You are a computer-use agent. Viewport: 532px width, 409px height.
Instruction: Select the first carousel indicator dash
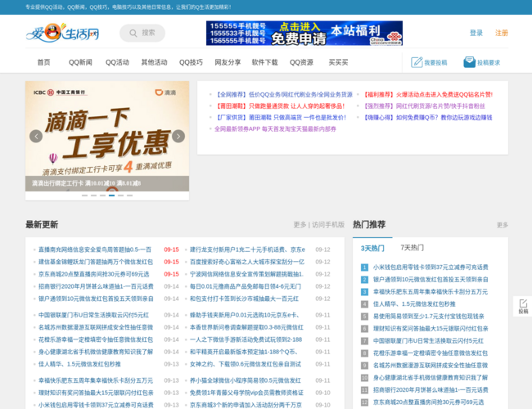click(85, 196)
